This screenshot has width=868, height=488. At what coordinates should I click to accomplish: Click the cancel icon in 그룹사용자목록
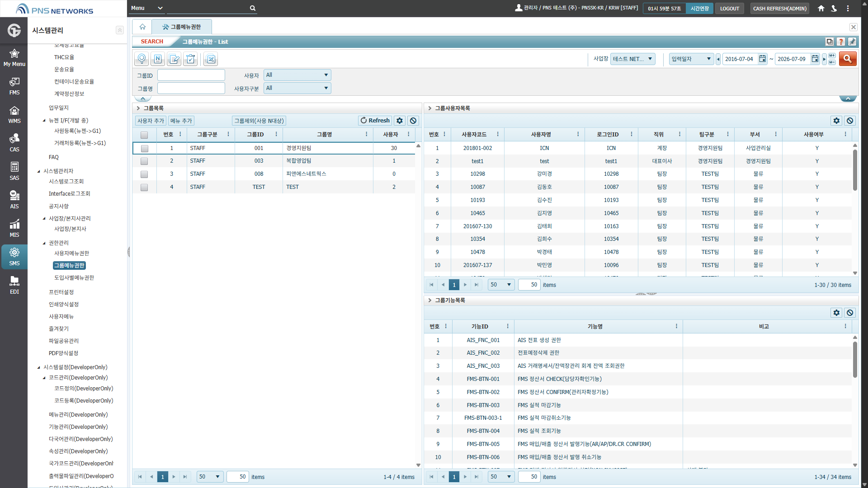click(x=850, y=121)
